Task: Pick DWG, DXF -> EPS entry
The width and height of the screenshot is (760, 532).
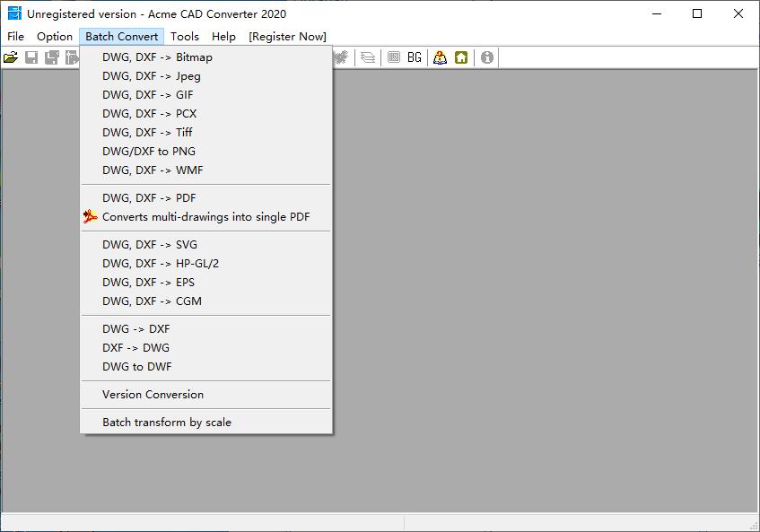Action: [x=206, y=283]
